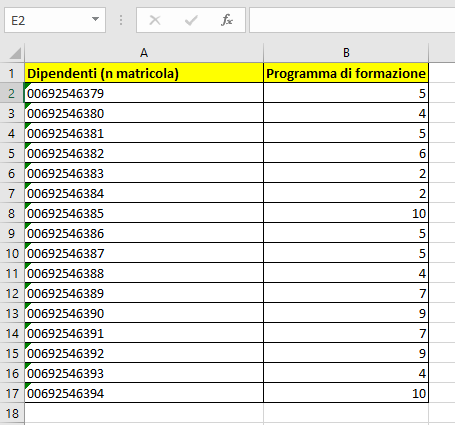The image size is (455, 425).
Task: Select cell with 00692546394
Action: (x=144, y=393)
